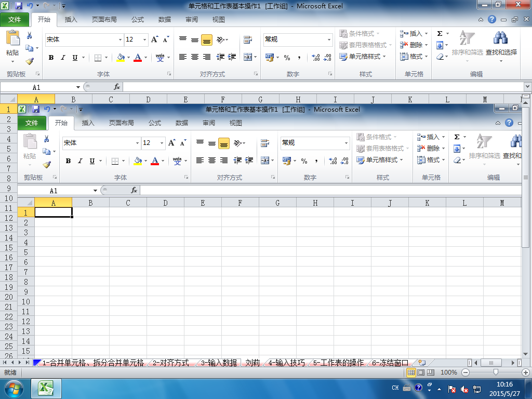Decrease font size in the outer ribbon
This screenshot has width=532, height=399.
pos(166,39)
